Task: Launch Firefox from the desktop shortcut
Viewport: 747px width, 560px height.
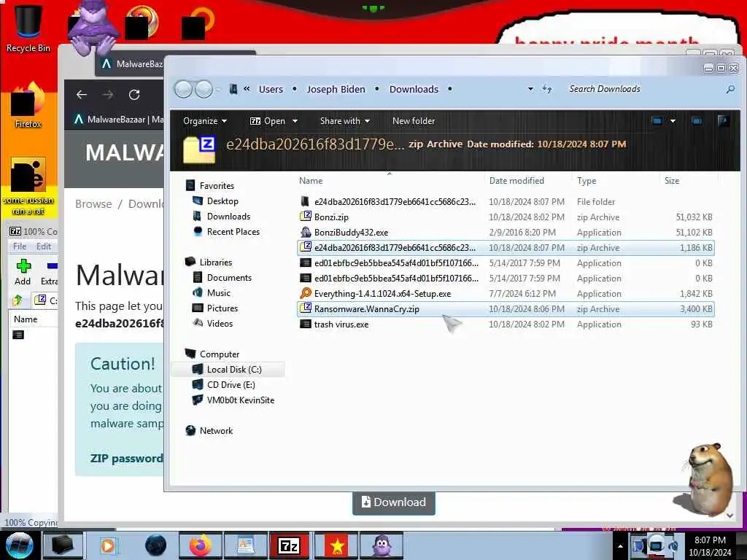Action: click(28, 106)
